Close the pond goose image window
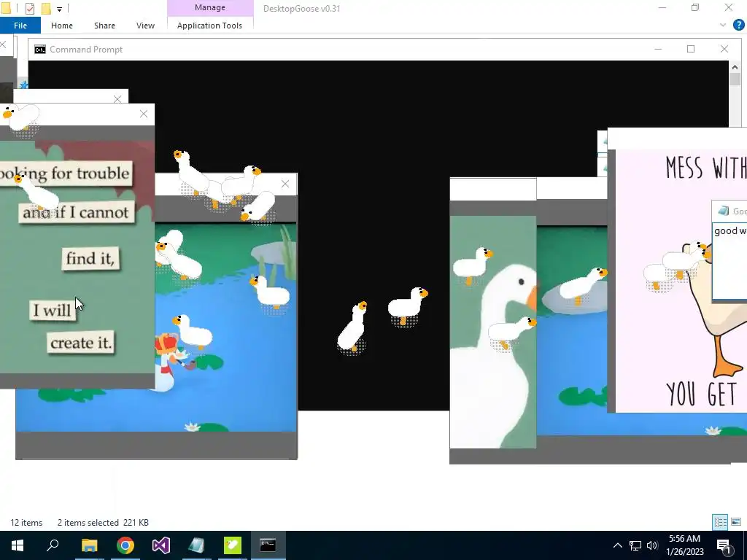 [x=285, y=184]
